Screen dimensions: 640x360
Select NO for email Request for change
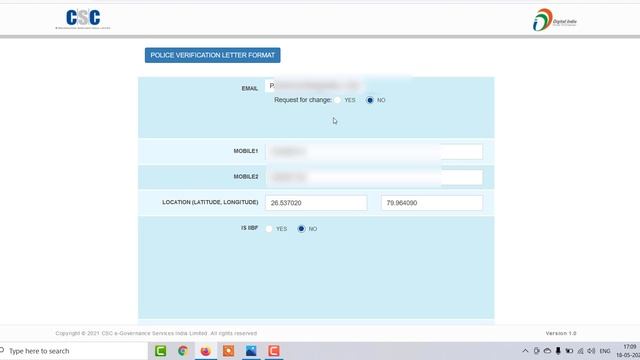point(370,100)
